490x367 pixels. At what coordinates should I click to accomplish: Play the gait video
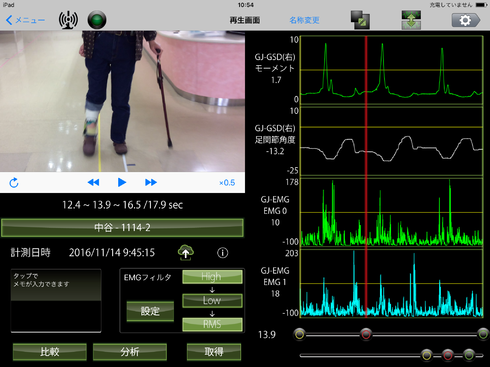[x=122, y=182]
